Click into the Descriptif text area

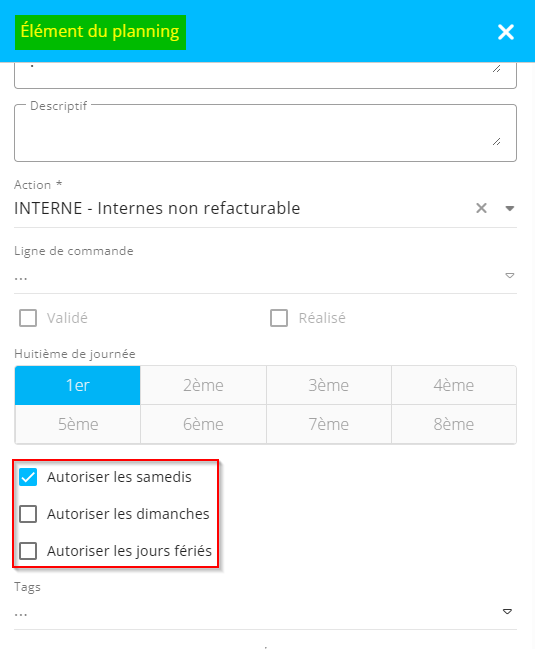coord(265,133)
